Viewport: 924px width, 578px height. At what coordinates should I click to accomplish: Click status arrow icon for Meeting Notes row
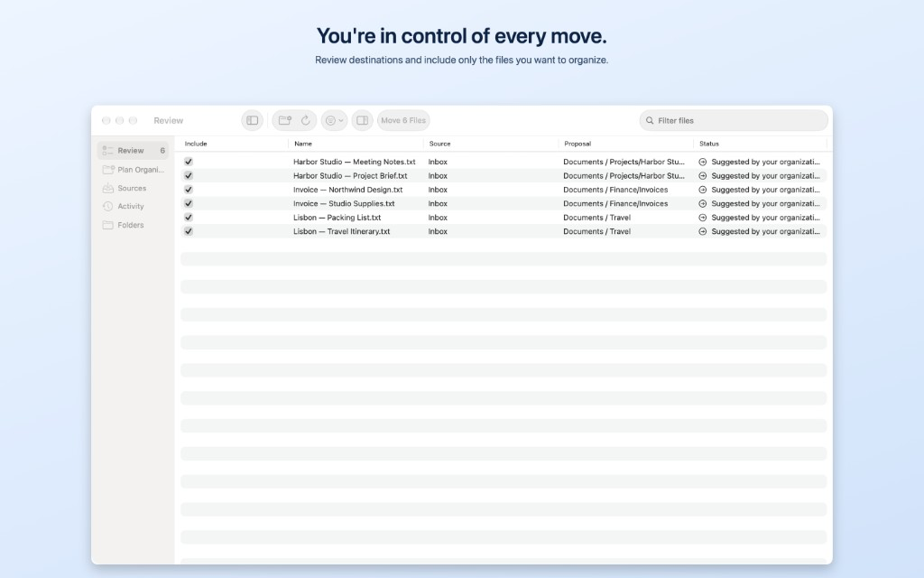pyautogui.click(x=702, y=162)
